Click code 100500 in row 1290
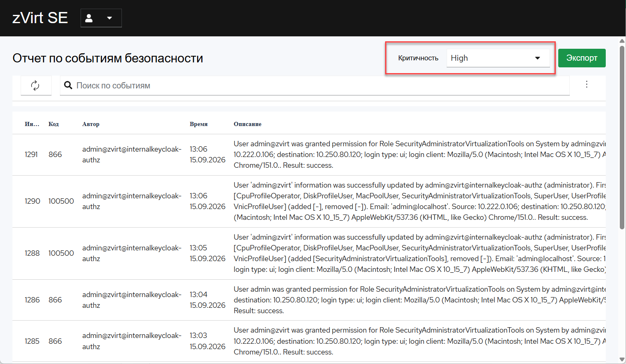Screen dimensions: 626x364 (x=61, y=201)
